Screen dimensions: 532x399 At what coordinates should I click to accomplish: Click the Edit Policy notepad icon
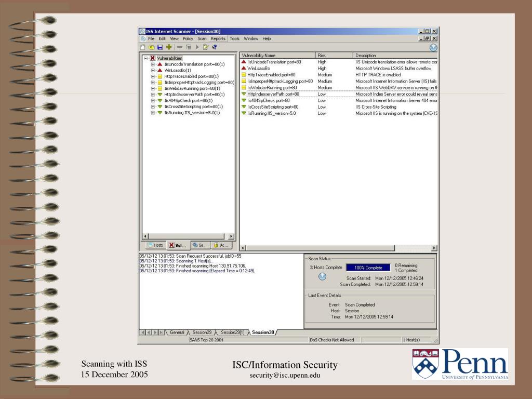tap(206, 47)
